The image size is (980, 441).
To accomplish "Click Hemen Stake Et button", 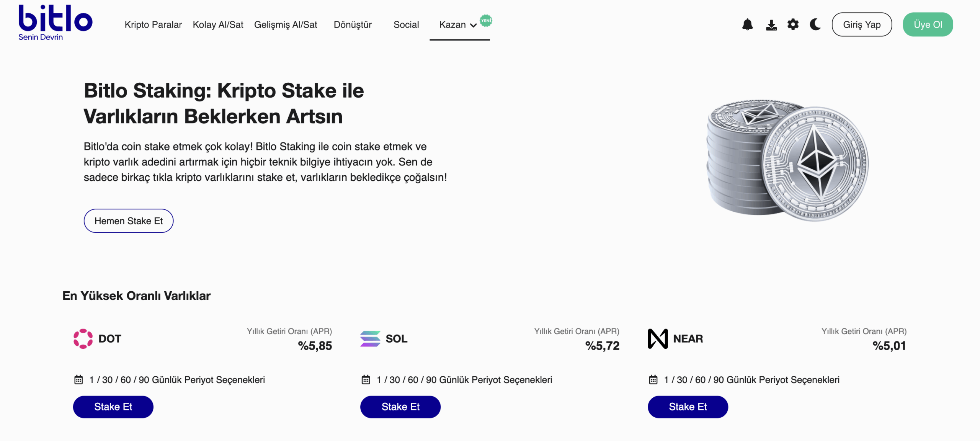I will (x=129, y=221).
